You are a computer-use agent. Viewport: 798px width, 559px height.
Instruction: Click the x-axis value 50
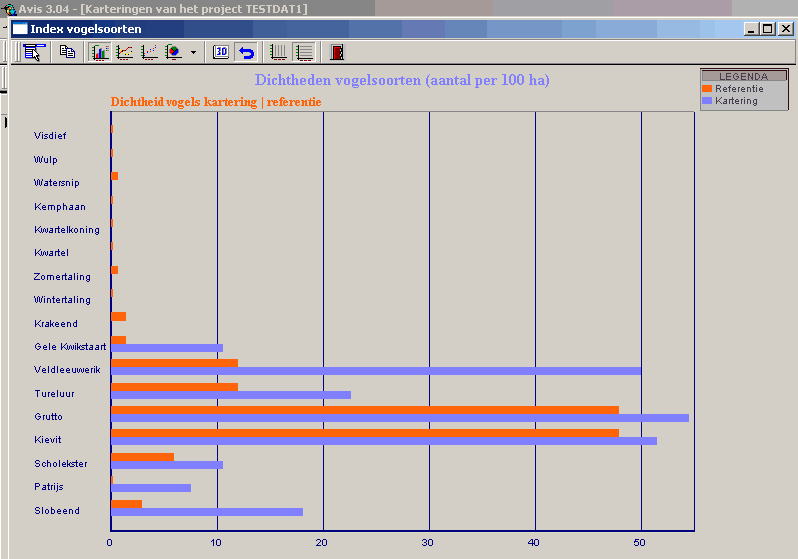tap(640, 543)
